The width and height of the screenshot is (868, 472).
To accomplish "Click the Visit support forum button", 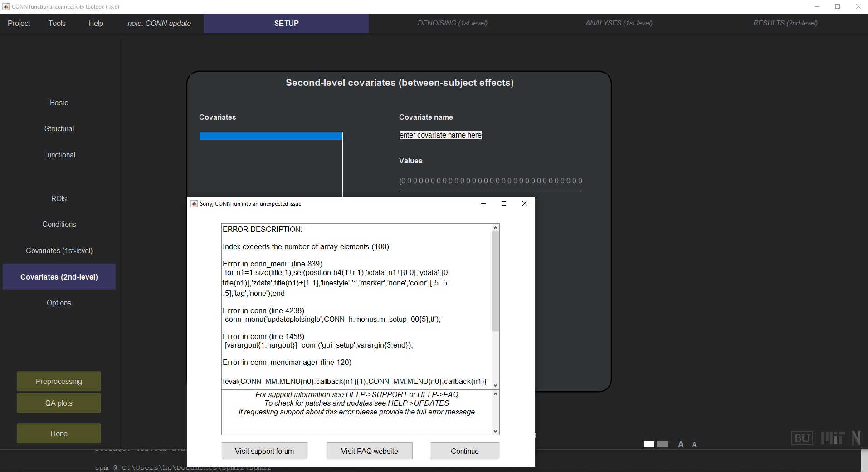I will point(264,451).
